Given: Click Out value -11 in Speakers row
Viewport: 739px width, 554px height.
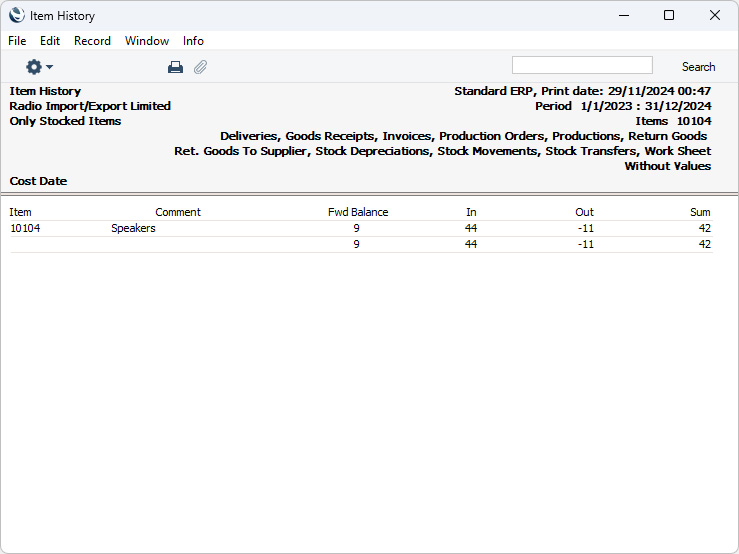Looking at the screenshot, I should click(x=585, y=228).
